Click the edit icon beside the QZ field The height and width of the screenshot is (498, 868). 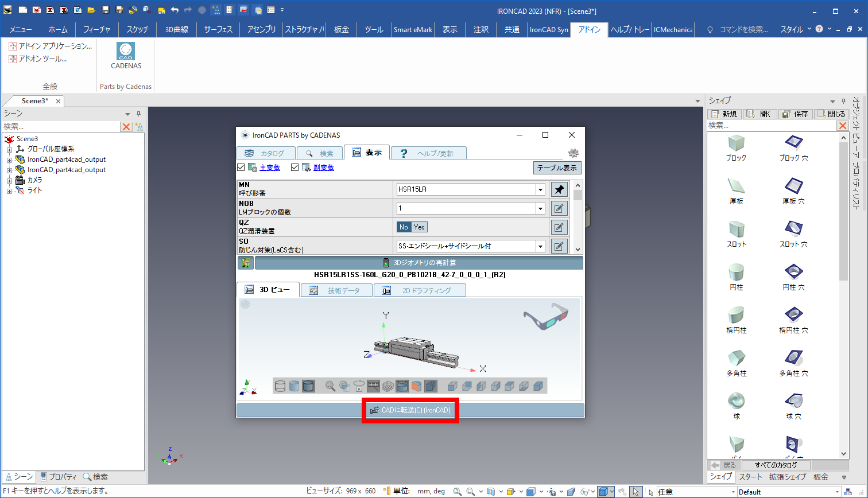tap(559, 227)
